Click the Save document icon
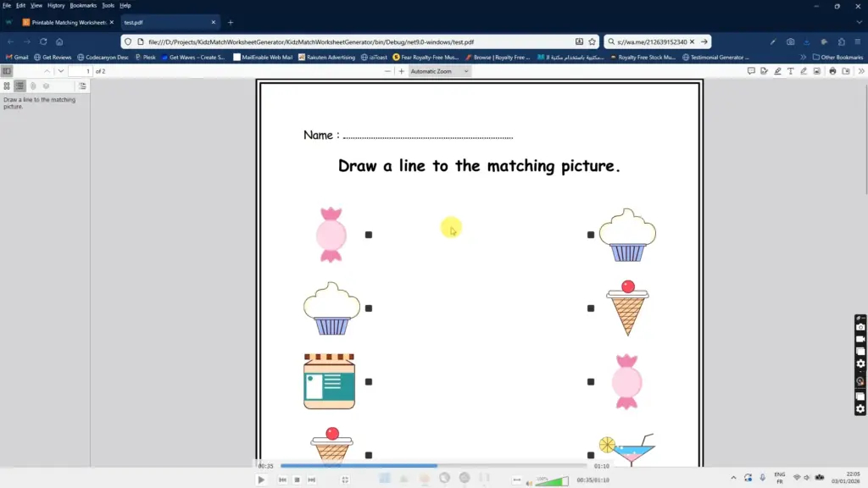868x488 pixels. pos(846,71)
